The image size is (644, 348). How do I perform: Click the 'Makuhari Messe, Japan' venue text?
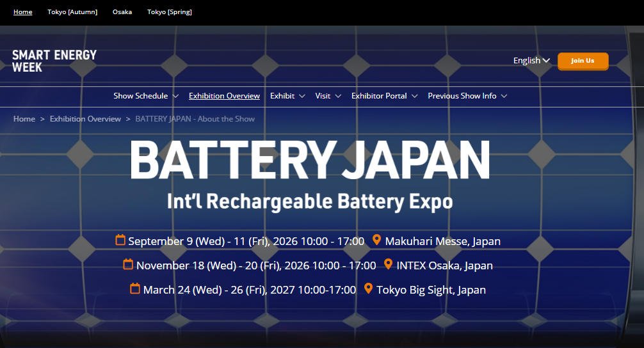[x=443, y=241]
